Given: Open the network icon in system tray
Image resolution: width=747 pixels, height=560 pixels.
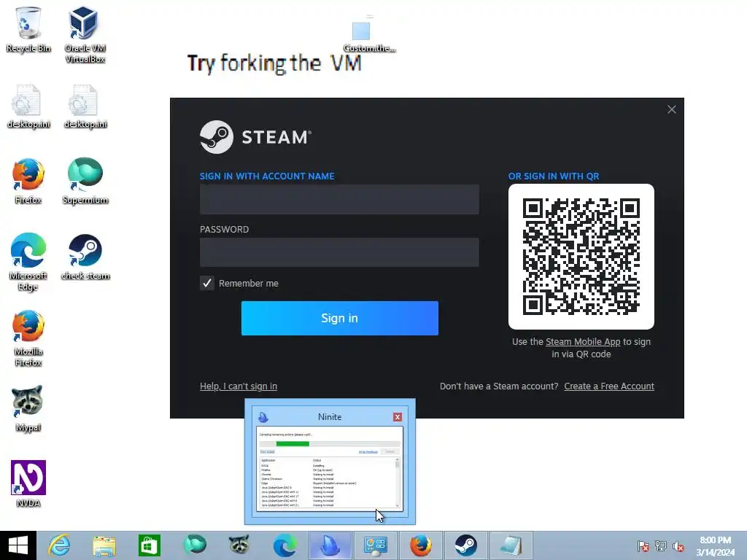Looking at the screenshot, I should (x=661, y=546).
